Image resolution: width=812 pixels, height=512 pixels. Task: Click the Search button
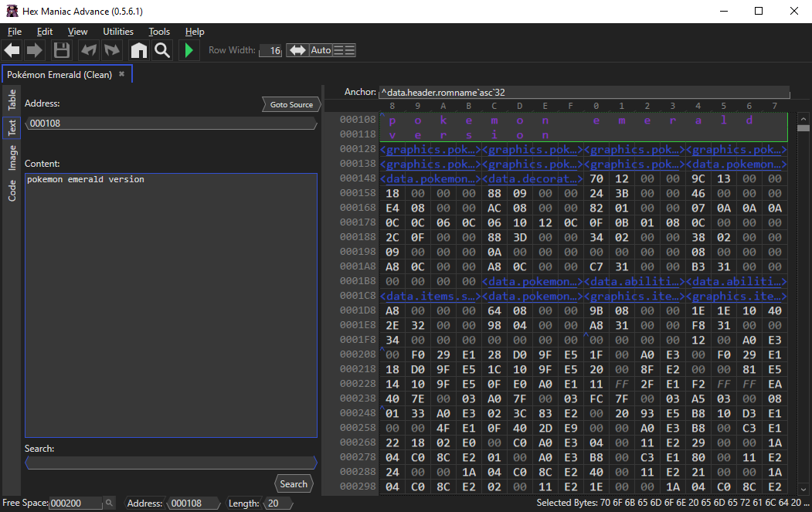[294, 484]
